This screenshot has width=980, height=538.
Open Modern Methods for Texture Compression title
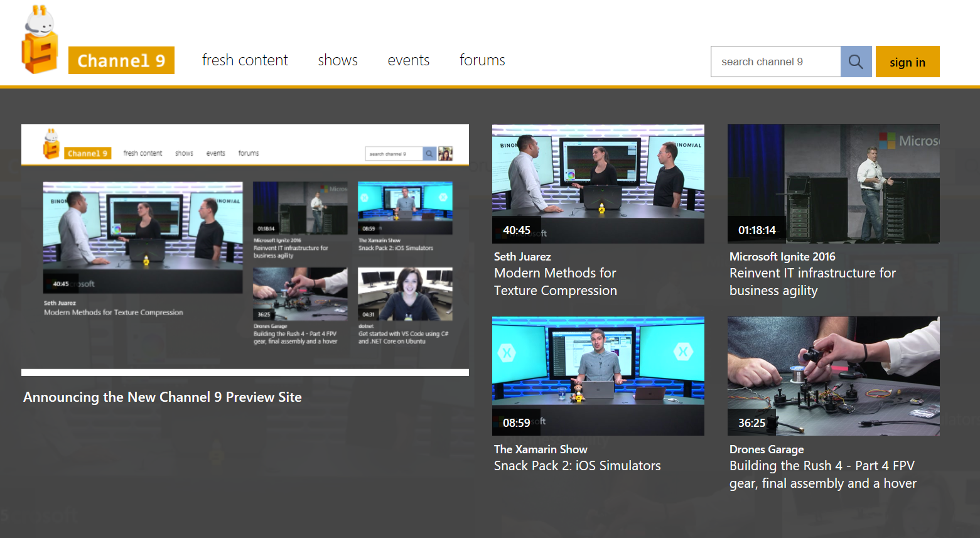click(556, 282)
